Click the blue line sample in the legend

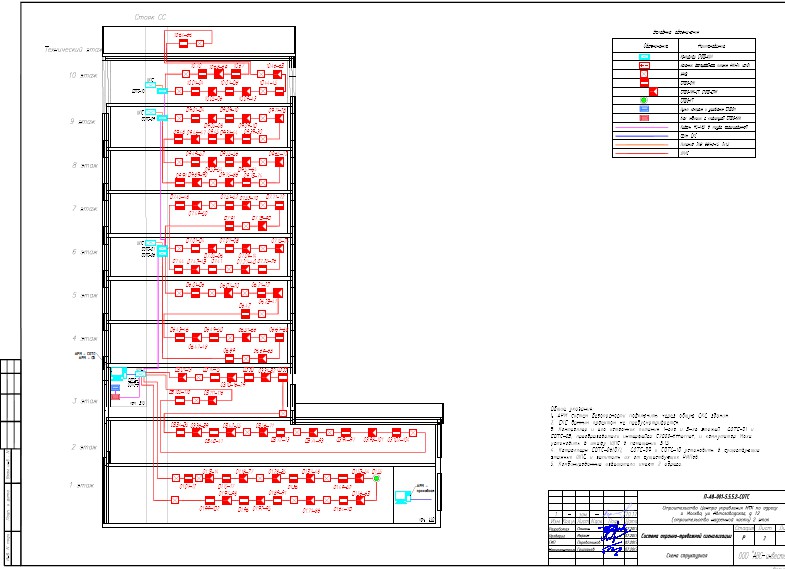[x=644, y=136]
